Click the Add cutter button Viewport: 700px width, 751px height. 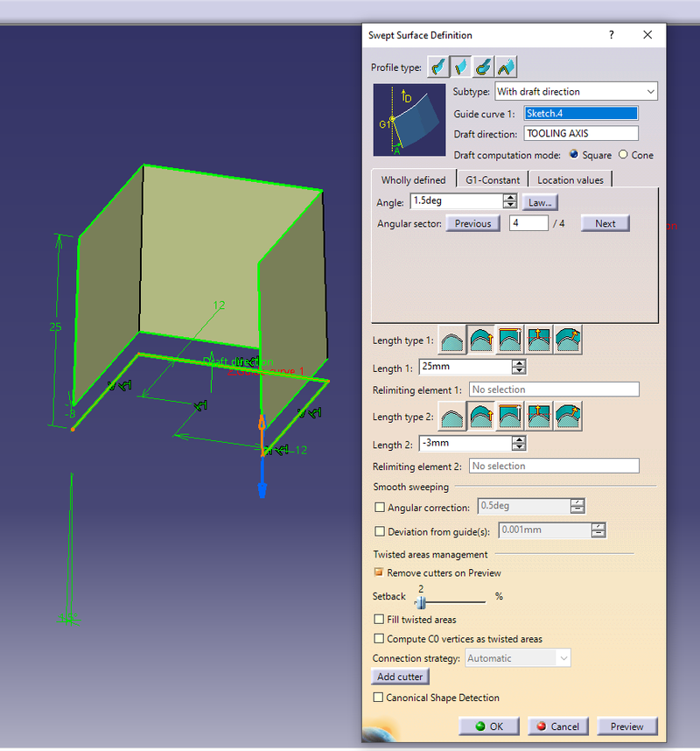400,676
